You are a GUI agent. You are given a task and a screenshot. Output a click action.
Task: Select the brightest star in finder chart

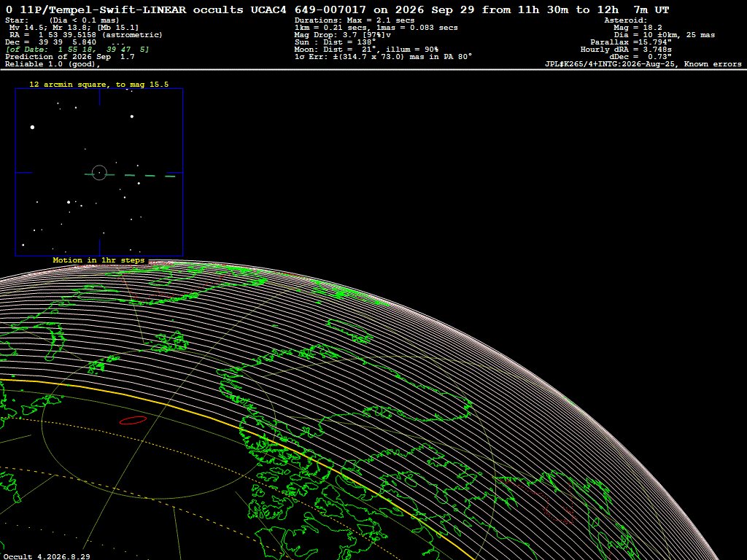tap(32, 127)
